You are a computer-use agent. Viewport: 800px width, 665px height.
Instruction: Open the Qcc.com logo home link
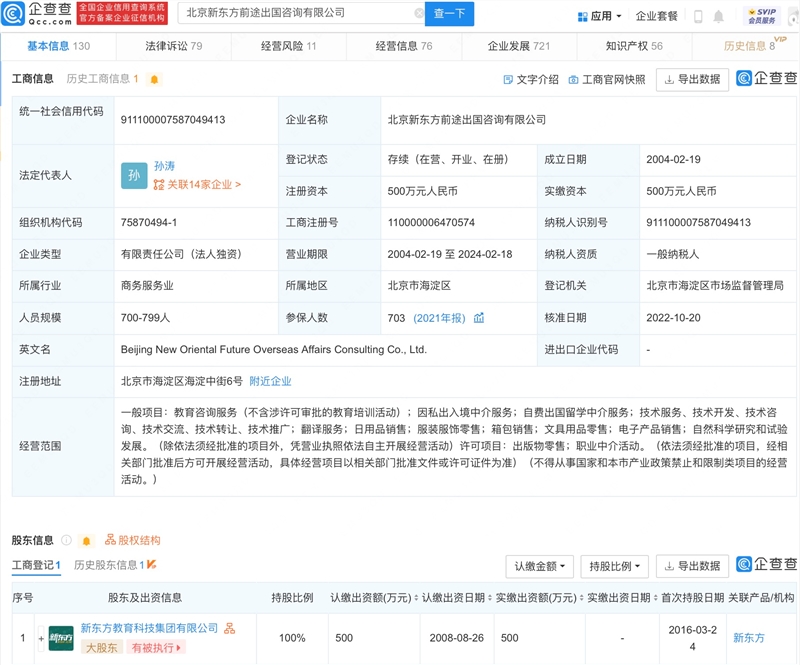(37, 13)
